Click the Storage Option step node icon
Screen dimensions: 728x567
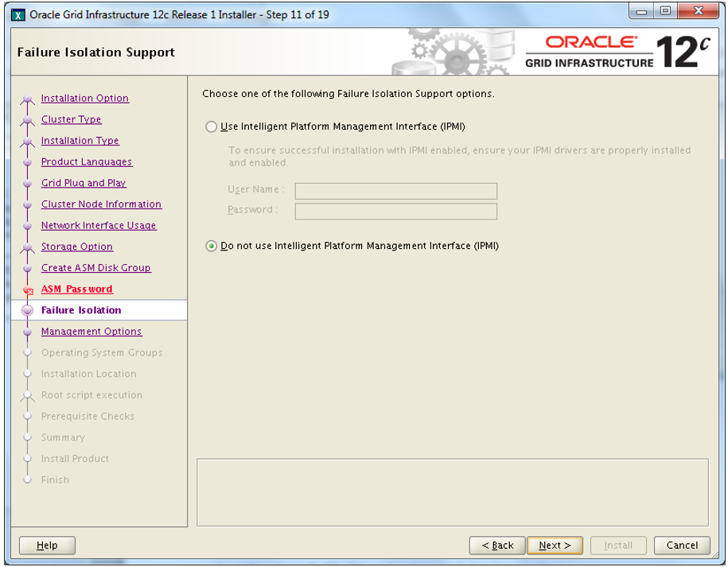[27, 248]
